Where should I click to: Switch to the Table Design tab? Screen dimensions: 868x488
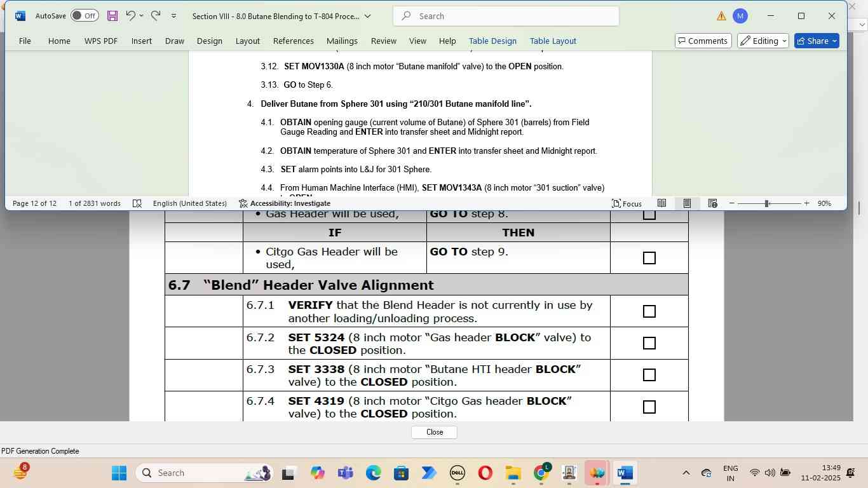[492, 41]
